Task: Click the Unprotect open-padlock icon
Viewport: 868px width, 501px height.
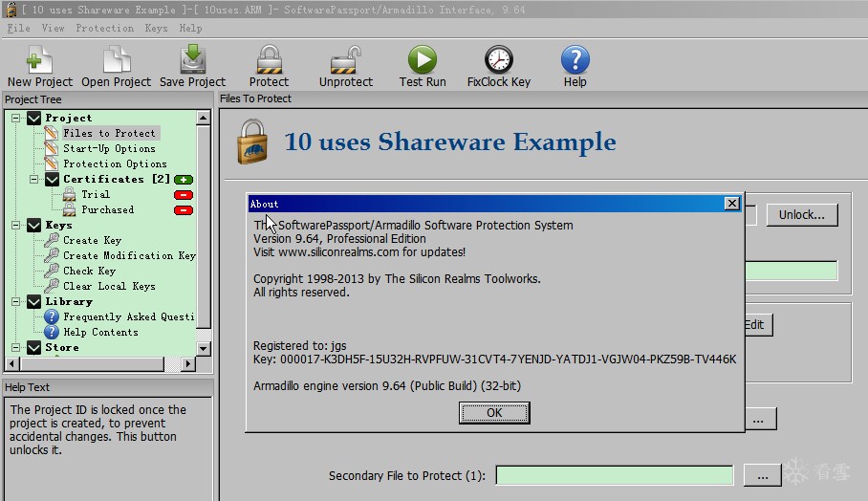Action: pos(345,59)
